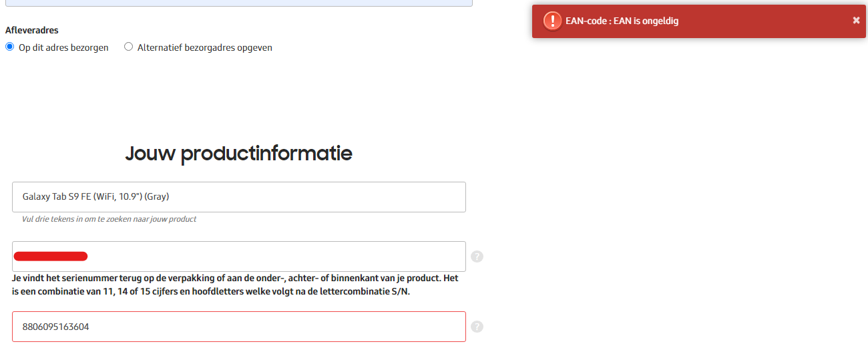This screenshot has width=868, height=348.
Task: Click the red exclamation error icon
Action: (552, 21)
